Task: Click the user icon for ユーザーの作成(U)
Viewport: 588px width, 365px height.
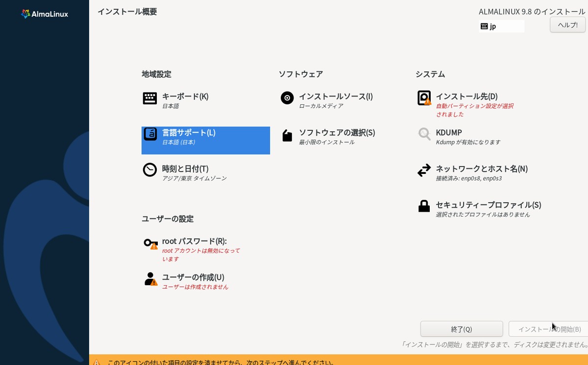Action: click(150, 279)
